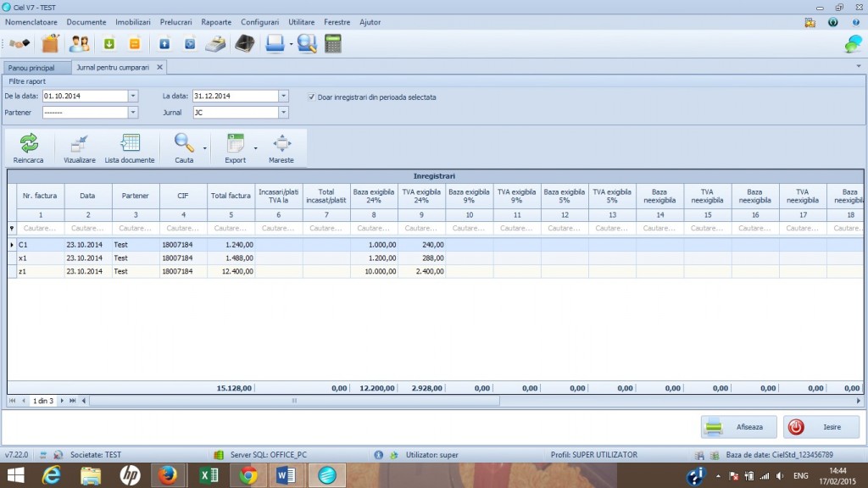Click the Partener column header
This screenshot has height=488, width=868.
(135, 196)
